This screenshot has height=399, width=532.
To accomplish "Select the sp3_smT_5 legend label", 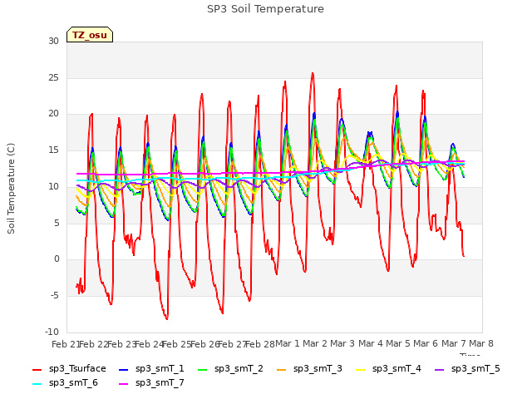I will [x=475, y=369].
